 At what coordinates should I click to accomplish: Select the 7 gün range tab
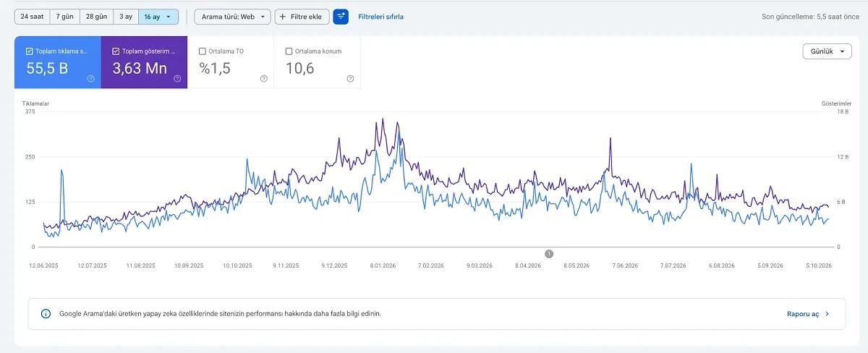tap(64, 16)
